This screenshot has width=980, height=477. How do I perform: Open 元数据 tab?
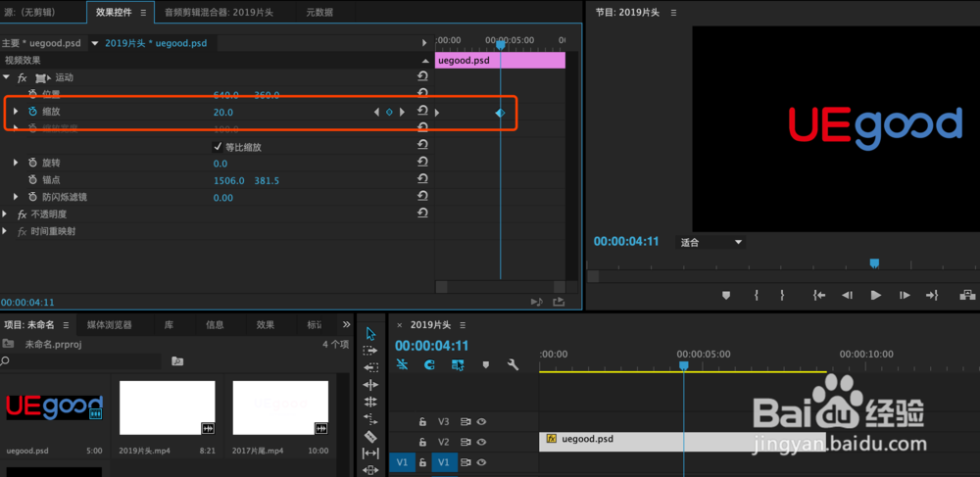tap(319, 13)
